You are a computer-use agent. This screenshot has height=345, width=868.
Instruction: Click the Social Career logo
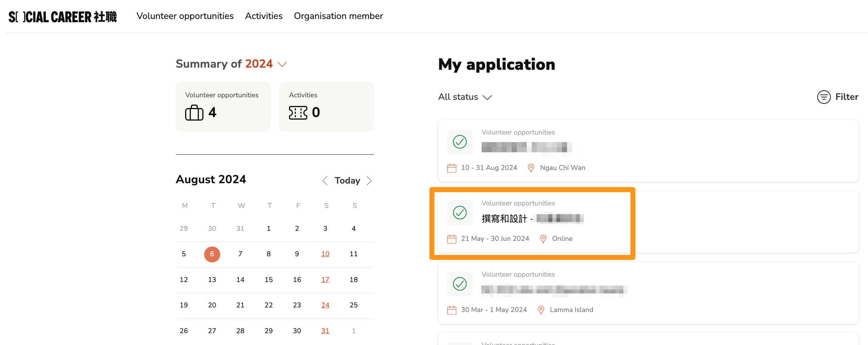pyautogui.click(x=63, y=16)
